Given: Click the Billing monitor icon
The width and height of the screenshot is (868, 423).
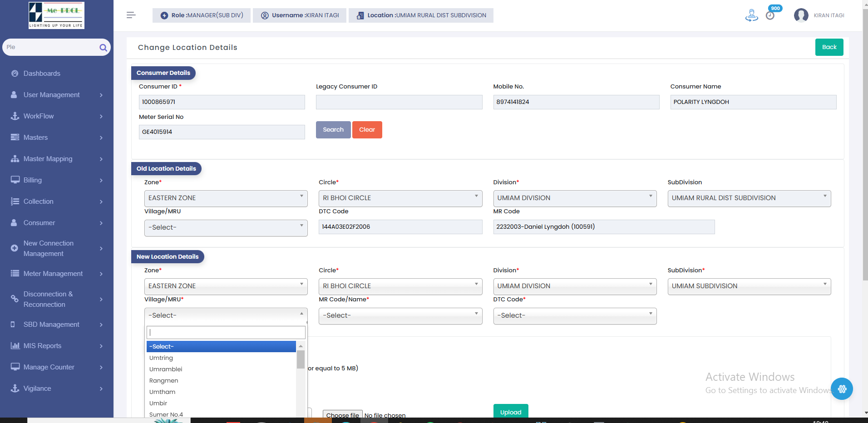Looking at the screenshot, I should coord(15,180).
